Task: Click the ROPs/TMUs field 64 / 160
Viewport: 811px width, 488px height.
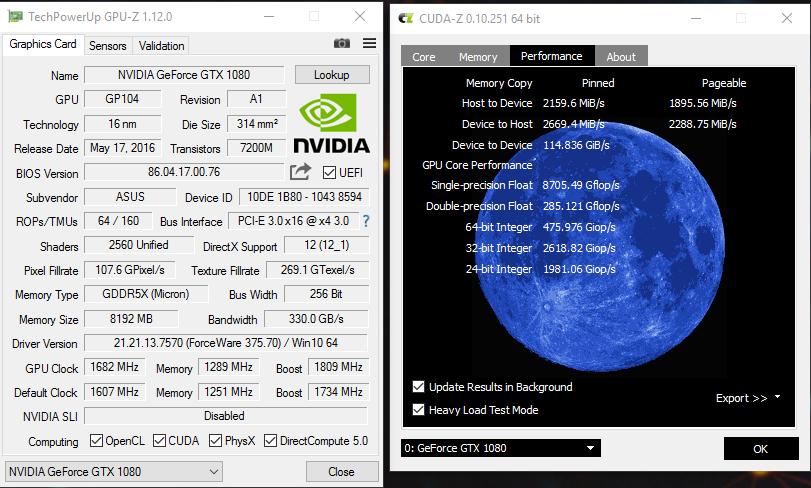Action: pos(118,221)
